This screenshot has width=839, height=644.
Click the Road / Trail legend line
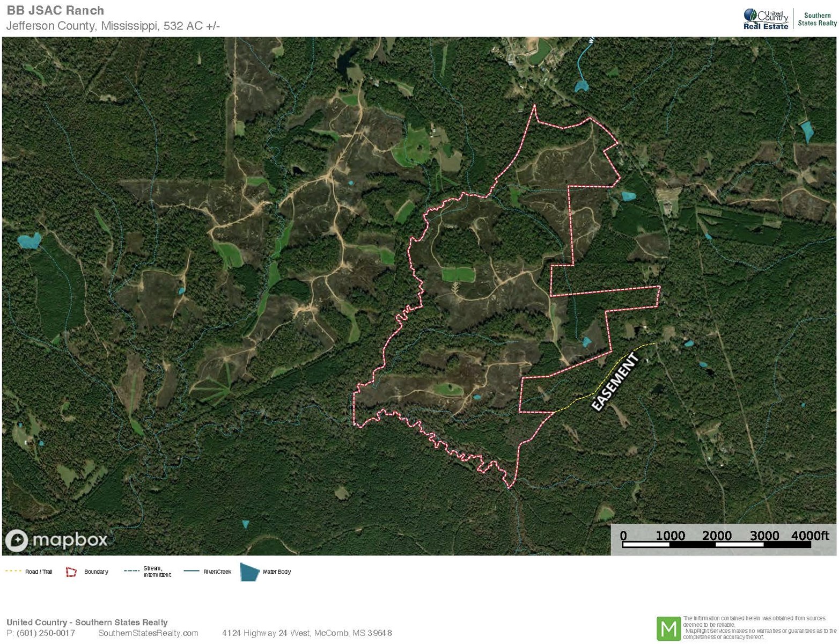13,572
